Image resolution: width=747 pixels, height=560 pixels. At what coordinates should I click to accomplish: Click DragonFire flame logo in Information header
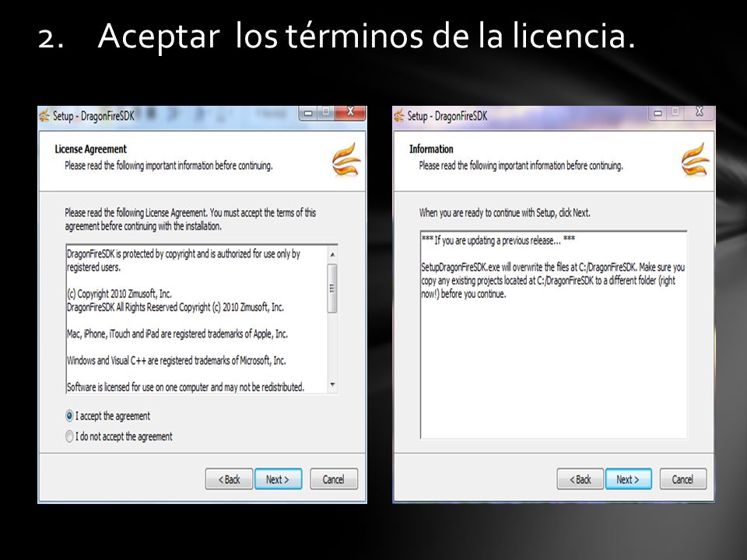point(695,160)
